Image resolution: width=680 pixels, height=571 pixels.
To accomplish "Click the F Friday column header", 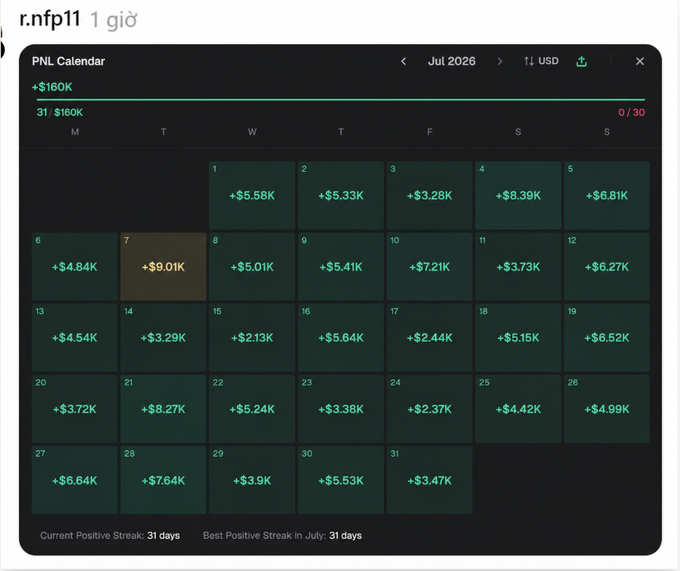I will [x=429, y=132].
